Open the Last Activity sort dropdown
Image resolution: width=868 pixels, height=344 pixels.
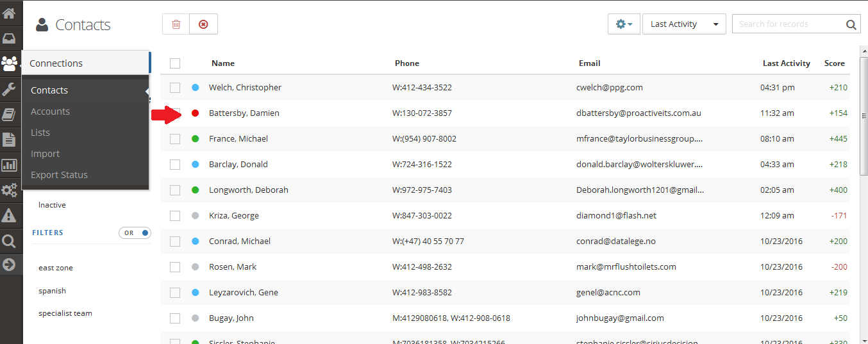tap(684, 24)
